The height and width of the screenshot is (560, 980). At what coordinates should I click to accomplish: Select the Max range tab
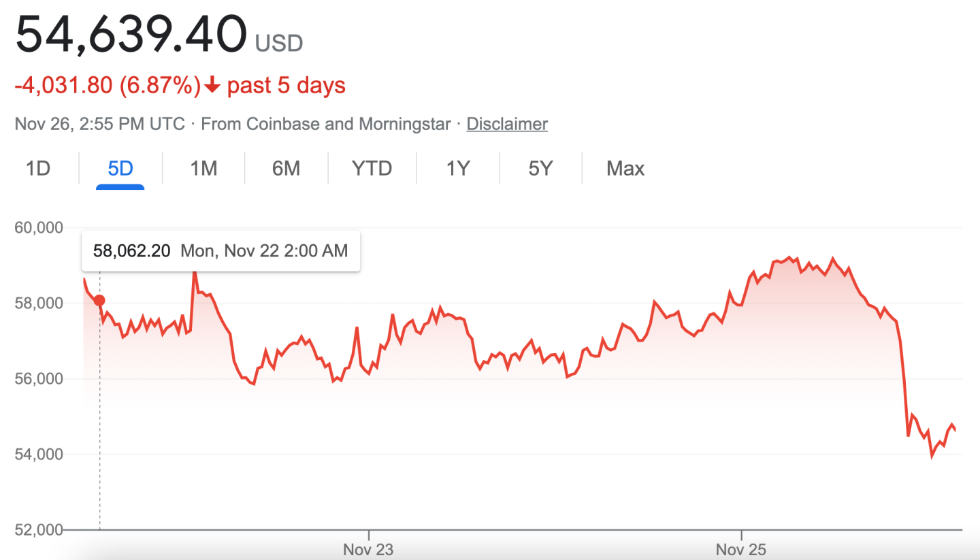pyautogui.click(x=625, y=168)
